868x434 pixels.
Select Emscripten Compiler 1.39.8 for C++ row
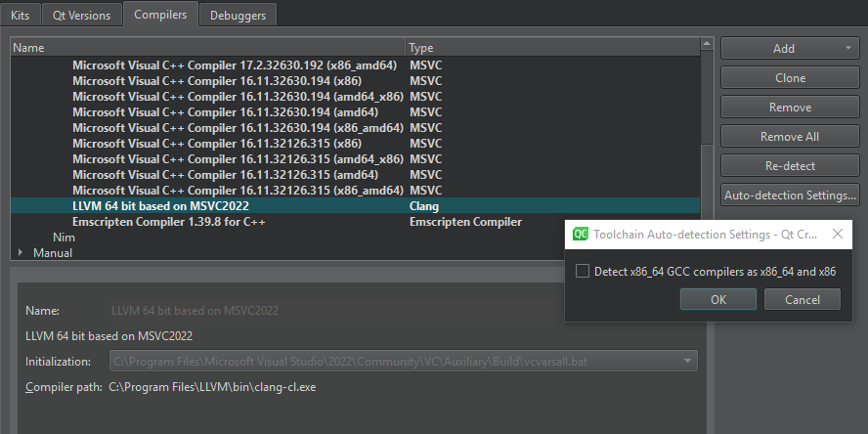click(355, 222)
